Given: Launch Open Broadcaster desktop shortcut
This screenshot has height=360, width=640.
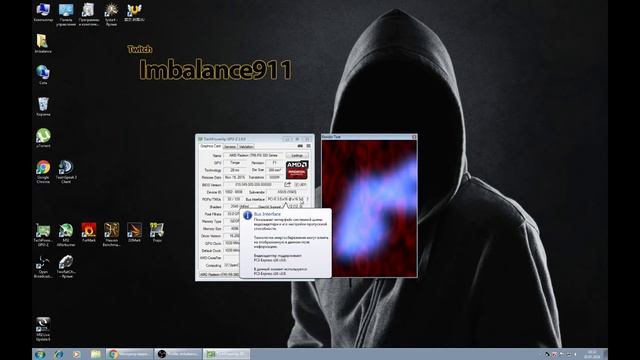Looking at the screenshot, I should (43, 267).
